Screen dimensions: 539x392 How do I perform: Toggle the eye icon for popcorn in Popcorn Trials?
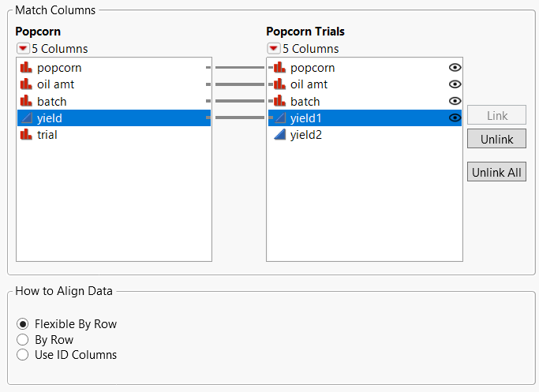[x=455, y=68]
